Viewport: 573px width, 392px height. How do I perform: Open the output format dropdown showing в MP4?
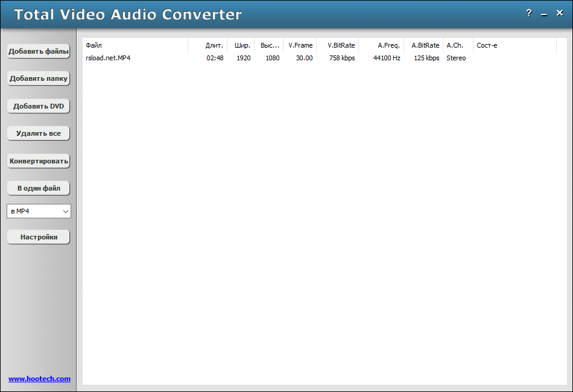point(38,211)
